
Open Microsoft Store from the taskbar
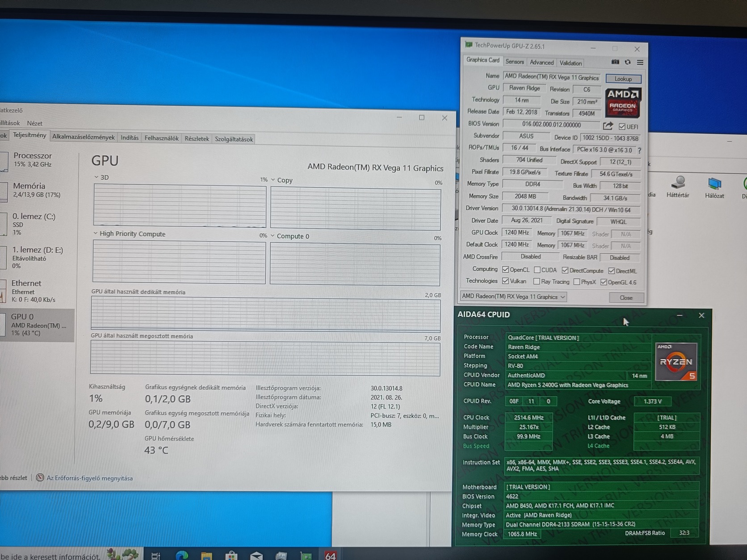tap(231, 556)
